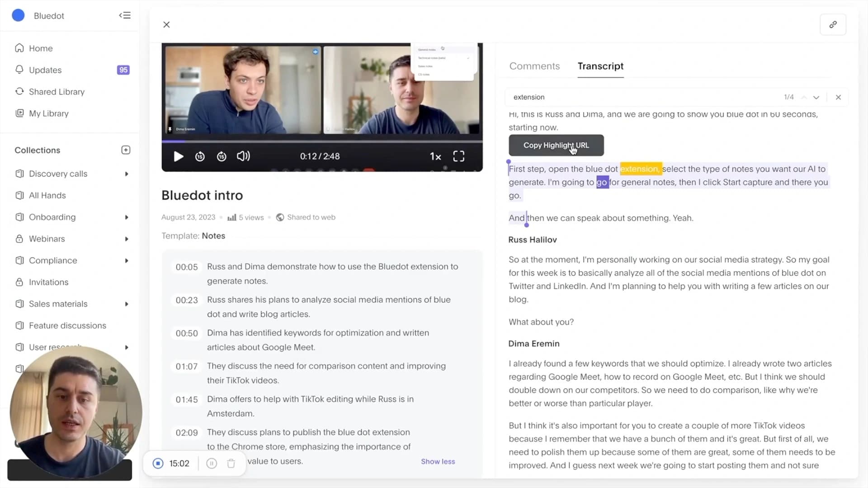Click Copy Highlight URL
The width and height of the screenshot is (868, 488).
[556, 145]
